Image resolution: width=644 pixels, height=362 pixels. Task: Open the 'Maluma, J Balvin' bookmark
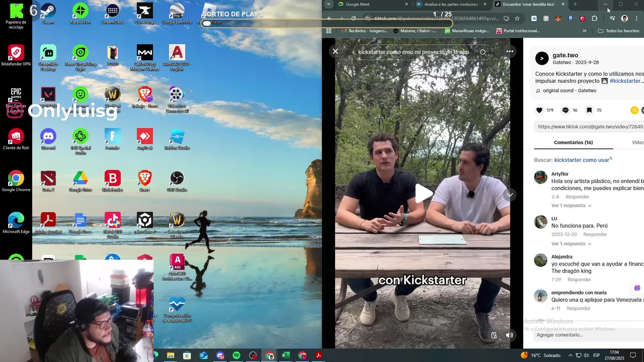click(x=415, y=31)
